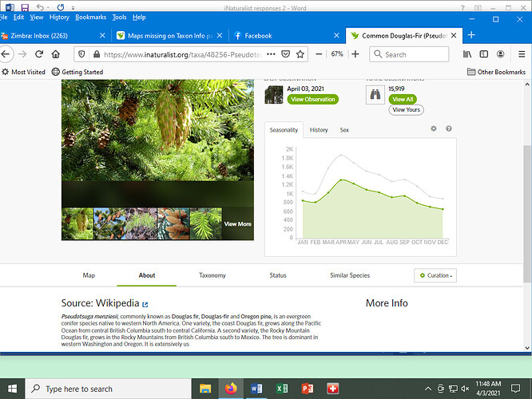This screenshot has height=399, width=532.
Task: Click the View Observation button
Action: pos(313,99)
